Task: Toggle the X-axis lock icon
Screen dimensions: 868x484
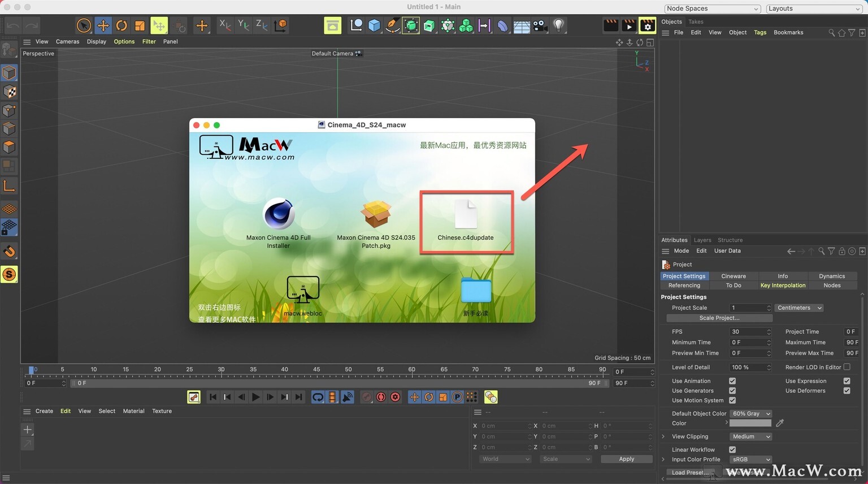Action: coord(225,25)
